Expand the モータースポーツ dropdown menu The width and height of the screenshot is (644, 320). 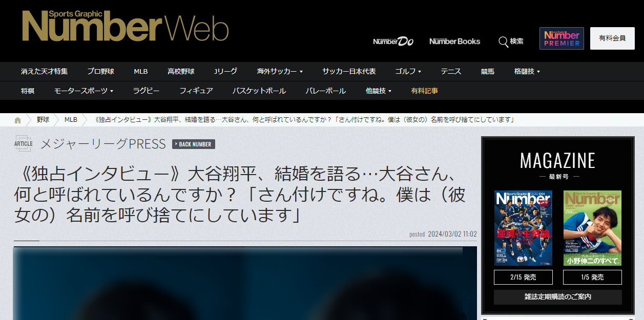(84, 91)
